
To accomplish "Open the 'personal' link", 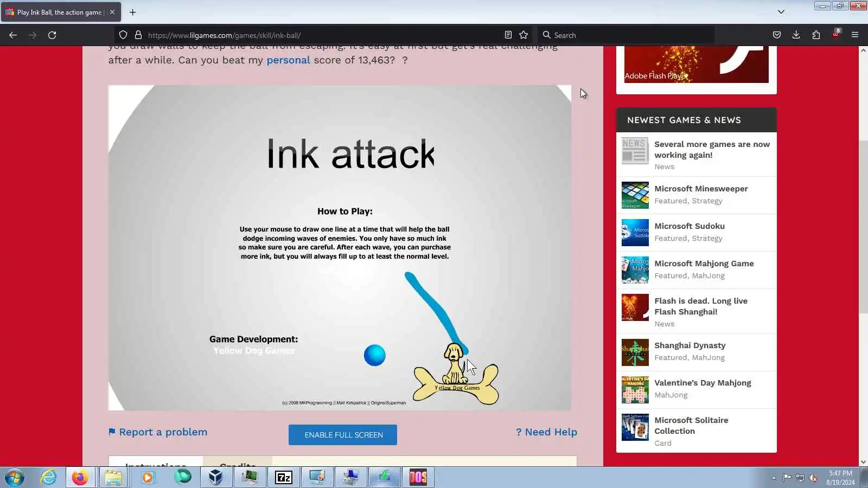I will (288, 60).
